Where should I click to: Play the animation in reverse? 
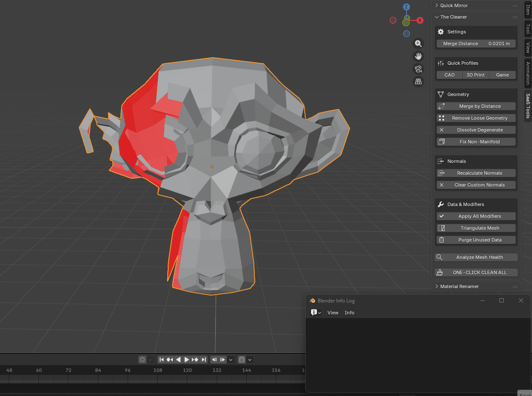click(178, 360)
